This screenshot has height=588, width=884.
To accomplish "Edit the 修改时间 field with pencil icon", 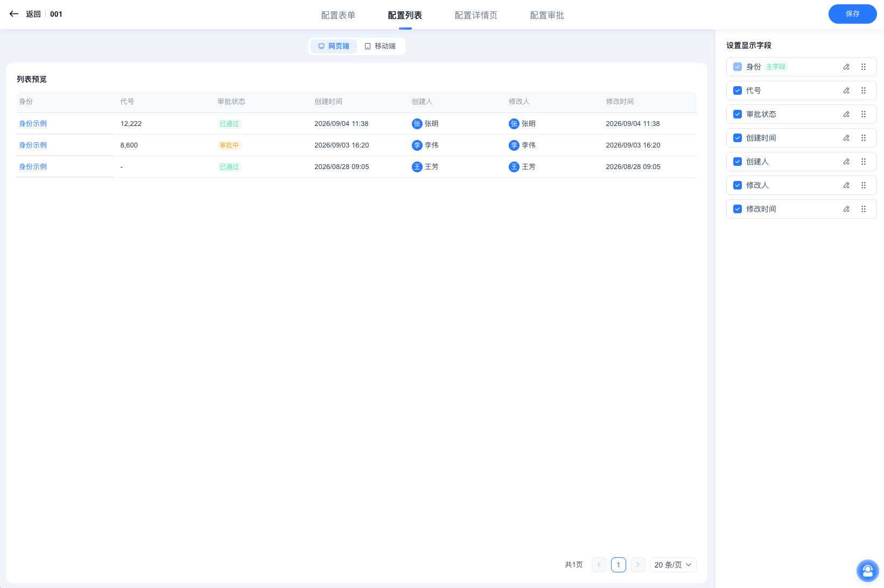I will (x=846, y=209).
